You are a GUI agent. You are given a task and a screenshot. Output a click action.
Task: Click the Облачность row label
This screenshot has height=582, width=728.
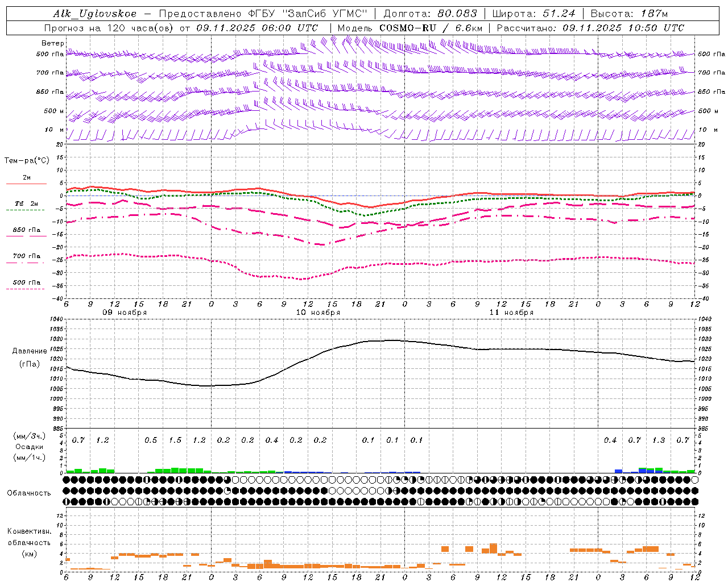29,493
